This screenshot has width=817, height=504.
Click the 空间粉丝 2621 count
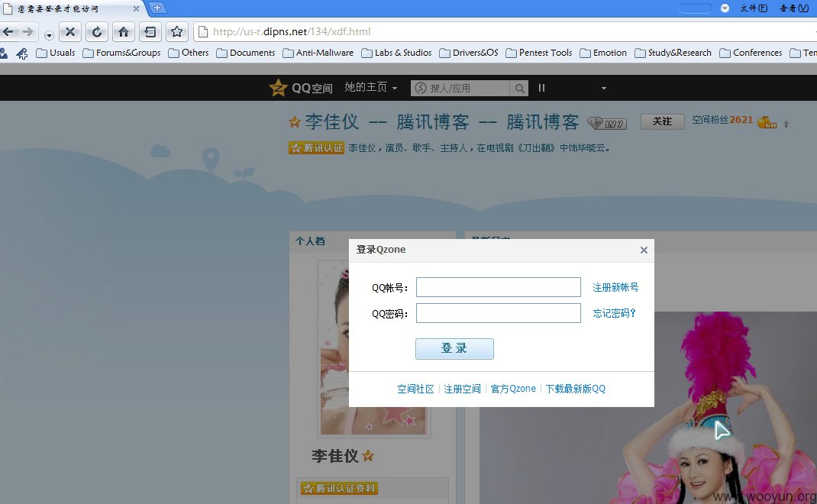pyautogui.click(x=722, y=120)
